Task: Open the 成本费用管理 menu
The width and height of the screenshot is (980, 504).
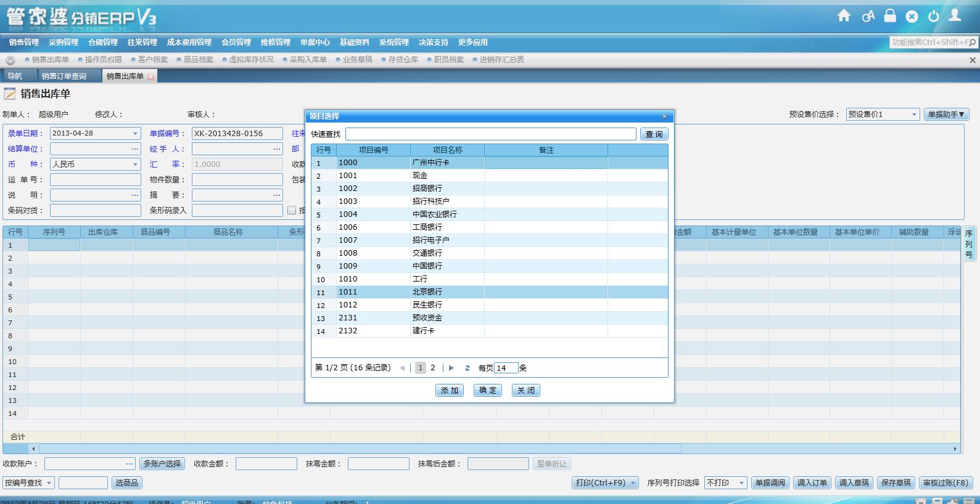Action: click(189, 43)
